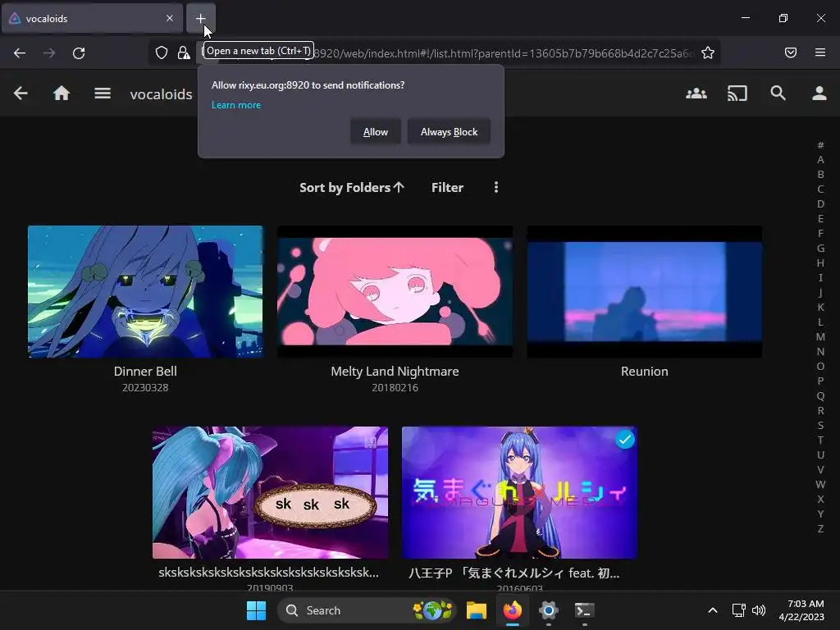The image size is (840, 630).
Task: Bookmark this page with the star icon
Action: 708,52
